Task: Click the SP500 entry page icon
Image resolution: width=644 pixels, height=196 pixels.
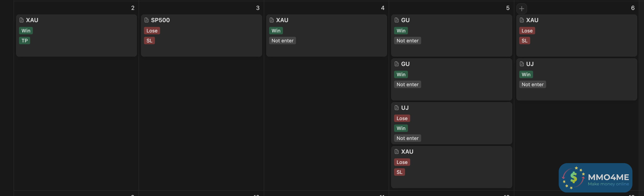Action: 146,20
